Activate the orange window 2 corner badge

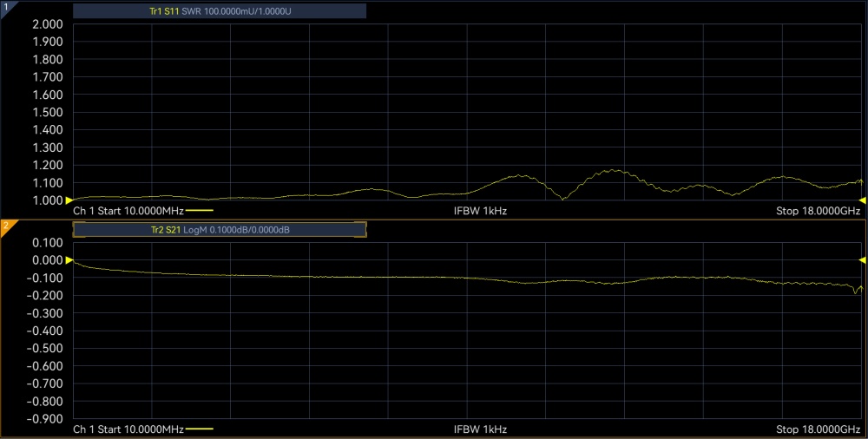point(5,226)
